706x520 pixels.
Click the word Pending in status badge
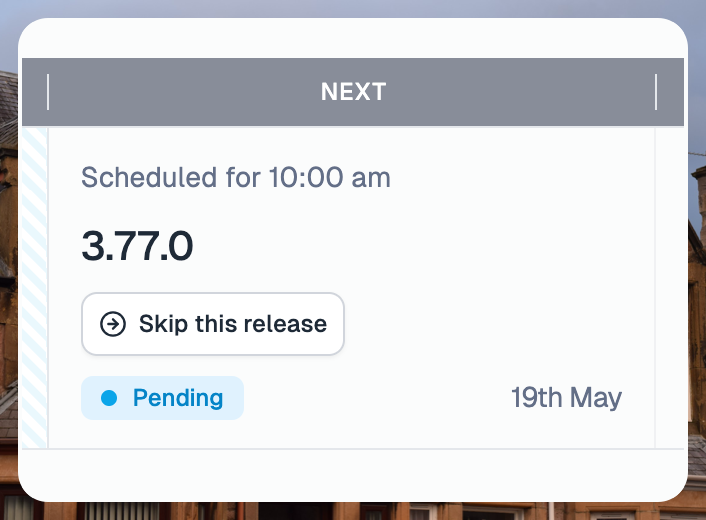tap(178, 398)
